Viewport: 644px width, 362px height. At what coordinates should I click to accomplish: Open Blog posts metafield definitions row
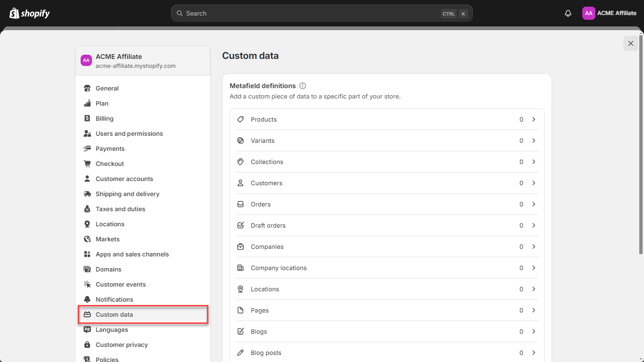[387, 353]
